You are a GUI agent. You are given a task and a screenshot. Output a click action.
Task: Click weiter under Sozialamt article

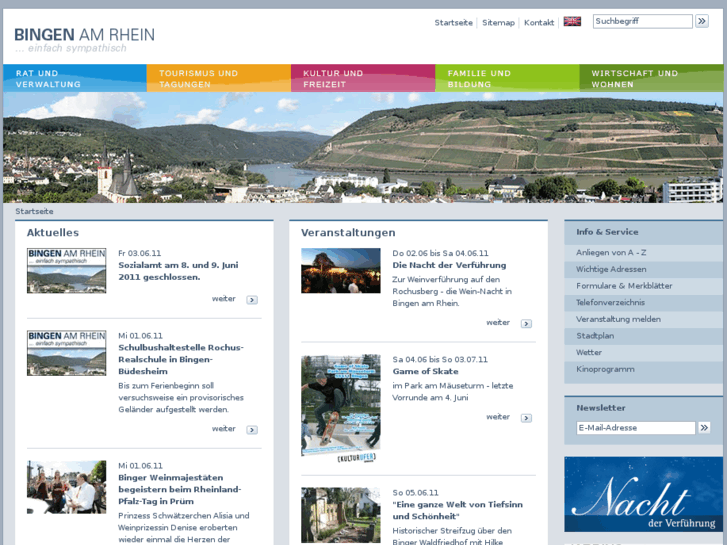[x=223, y=299]
